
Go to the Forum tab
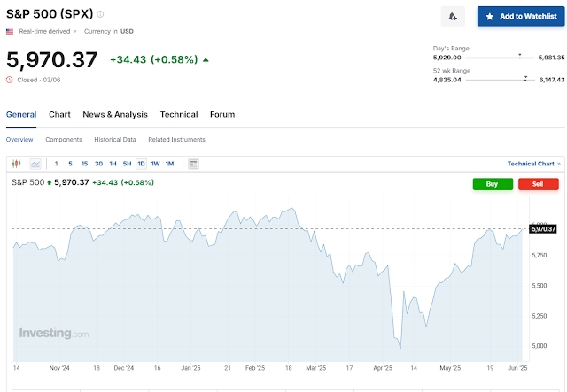(x=222, y=114)
